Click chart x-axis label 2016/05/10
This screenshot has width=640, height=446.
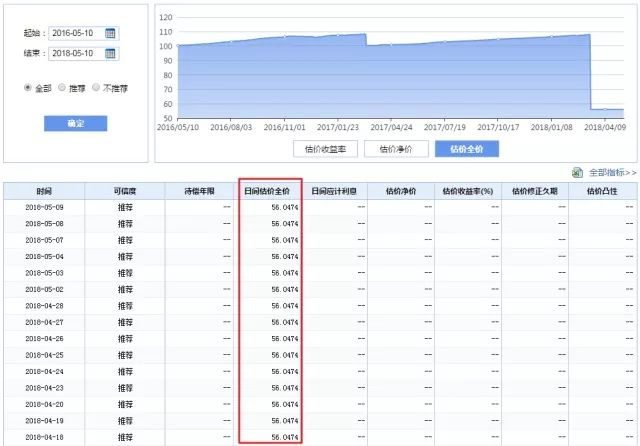[178, 127]
